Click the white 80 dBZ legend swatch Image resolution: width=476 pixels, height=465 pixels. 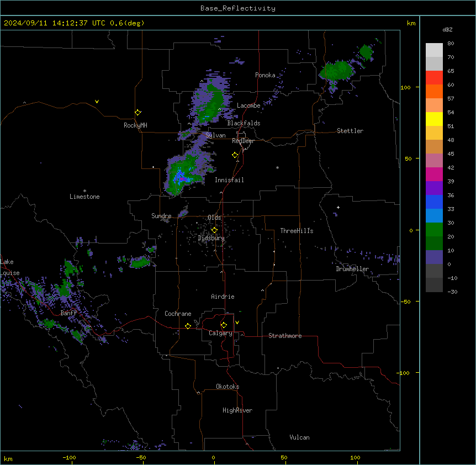(x=434, y=50)
